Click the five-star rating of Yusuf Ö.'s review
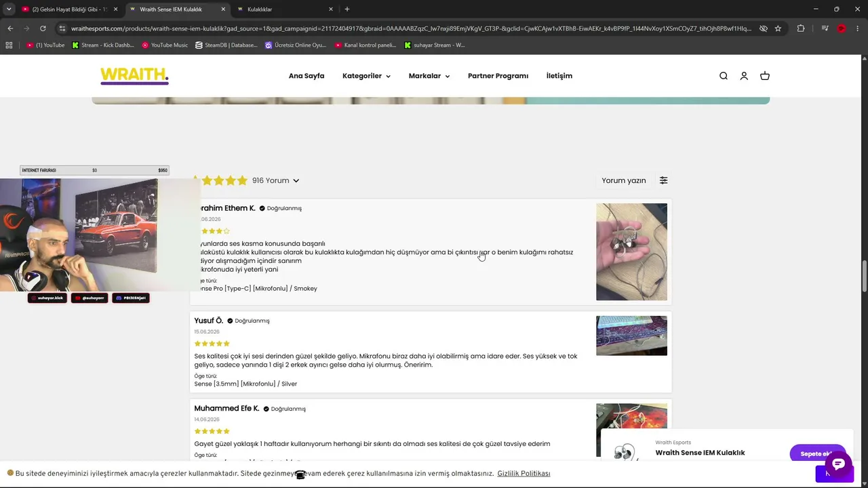 [x=212, y=344]
